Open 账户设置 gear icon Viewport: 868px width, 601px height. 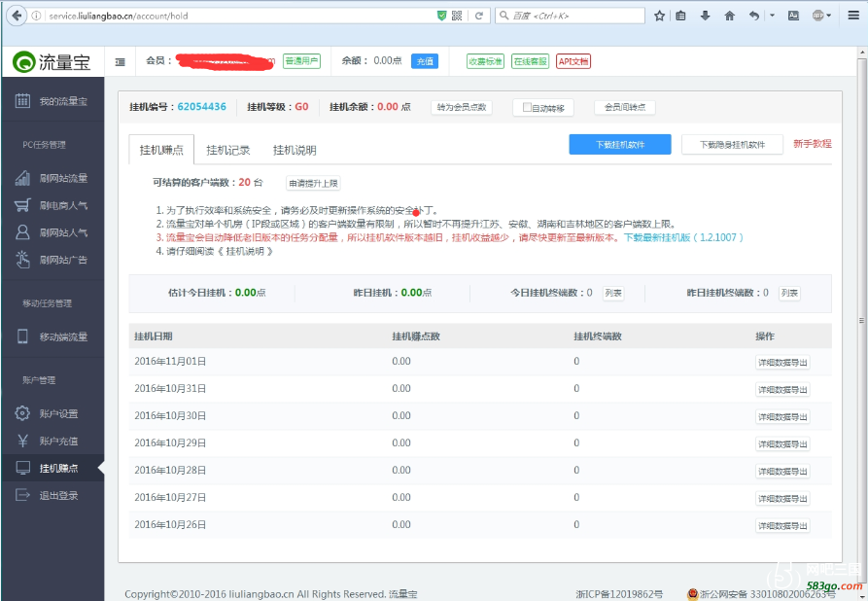(x=22, y=413)
